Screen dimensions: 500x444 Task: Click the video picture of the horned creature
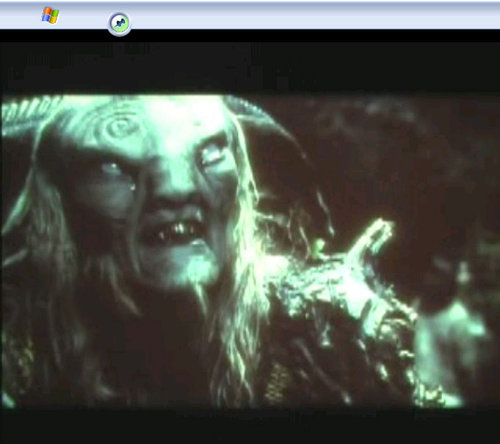tap(250, 251)
